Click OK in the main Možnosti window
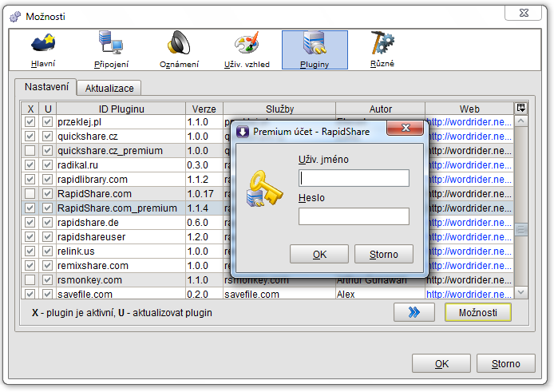This screenshot has width=554, height=392. 441,363
